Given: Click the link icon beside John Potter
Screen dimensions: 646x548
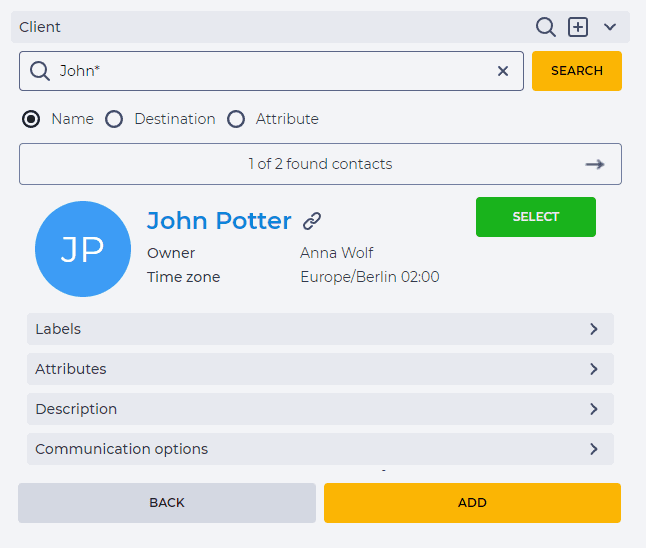Looking at the screenshot, I should click(312, 221).
